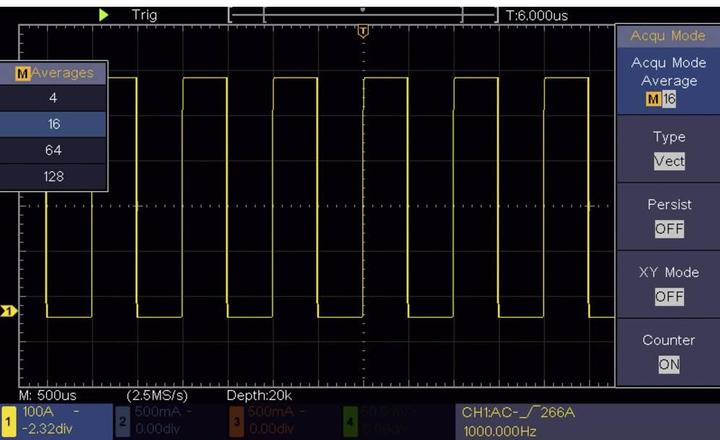720x440 pixels.
Task: Click the T:6.000us time readout
Action: tap(537, 16)
